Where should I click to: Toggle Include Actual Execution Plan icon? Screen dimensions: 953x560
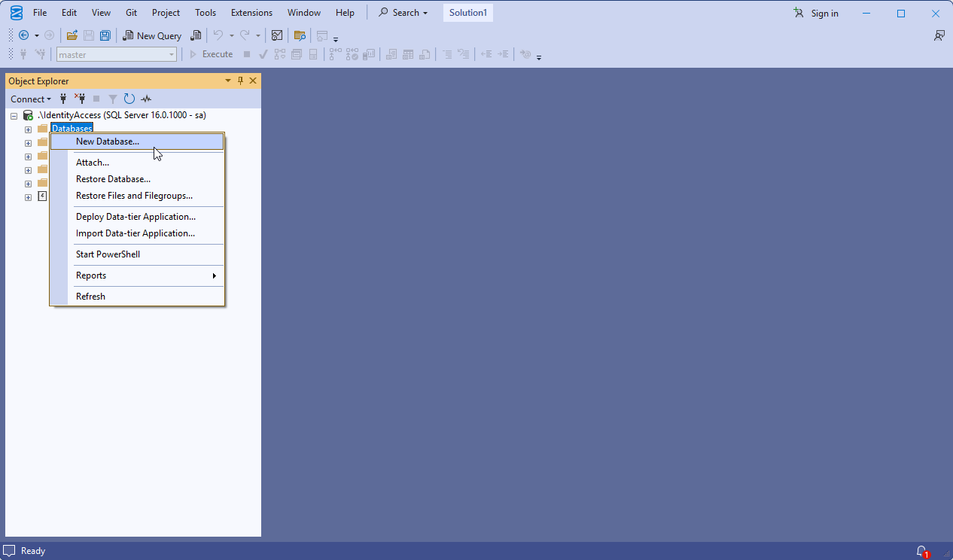[x=335, y=54]
